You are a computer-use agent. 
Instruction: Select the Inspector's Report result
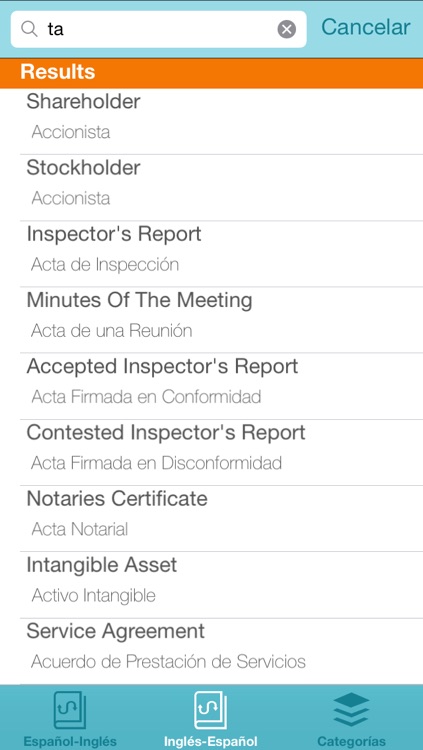coord(222,254)
